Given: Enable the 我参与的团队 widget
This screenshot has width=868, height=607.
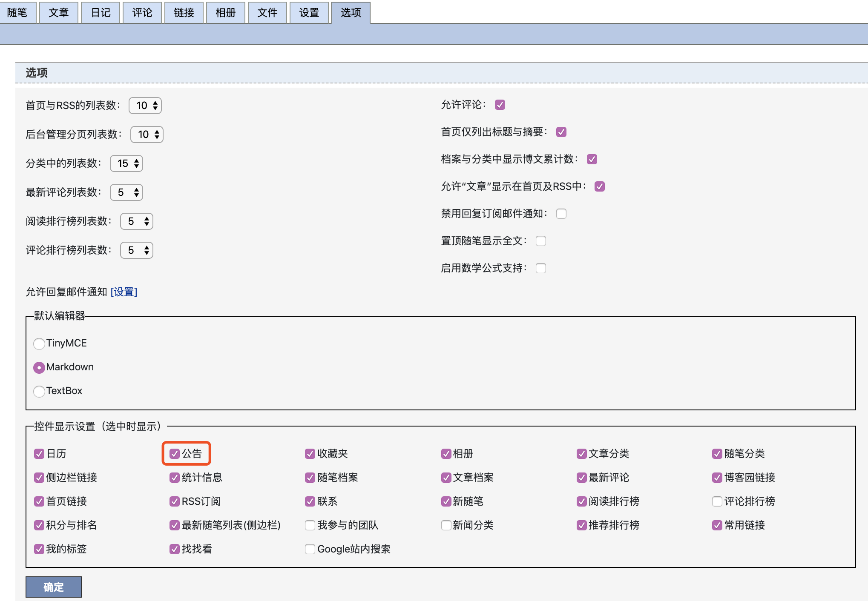Looking at the screenshot, I should 310,525.
